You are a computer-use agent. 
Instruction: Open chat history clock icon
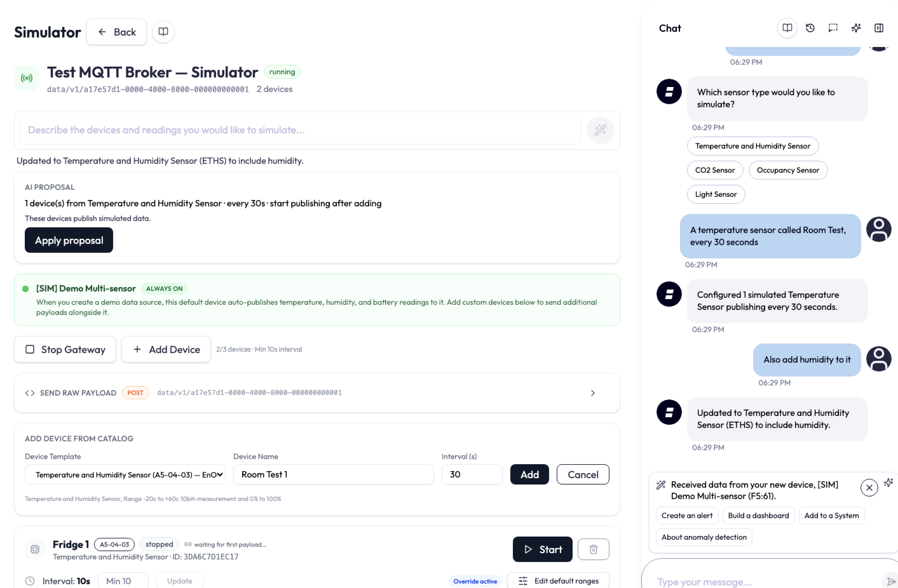coord(810,28)
